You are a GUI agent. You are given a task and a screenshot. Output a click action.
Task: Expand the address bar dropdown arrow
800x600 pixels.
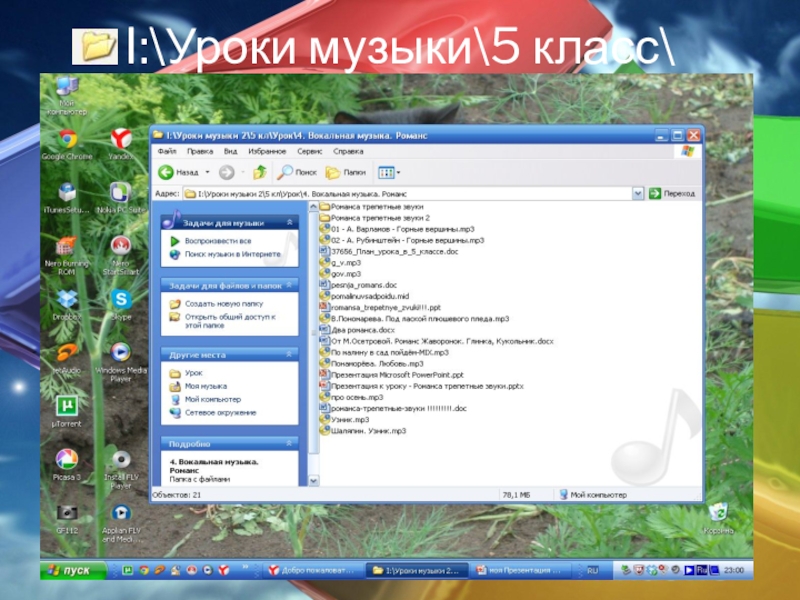pos(640,193)
